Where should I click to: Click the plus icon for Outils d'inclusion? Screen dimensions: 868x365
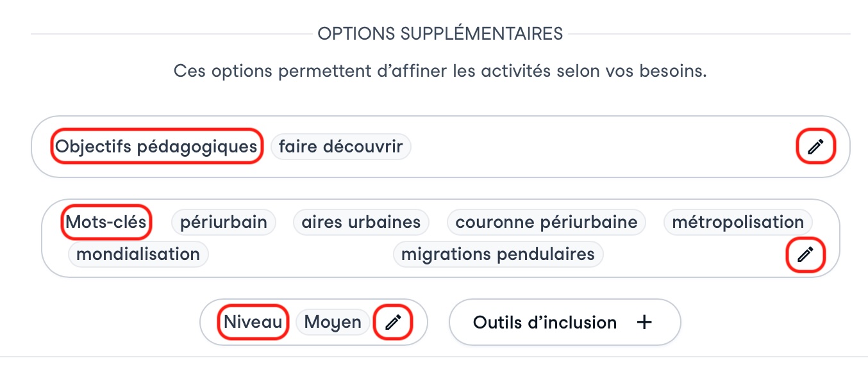point(644,322)
